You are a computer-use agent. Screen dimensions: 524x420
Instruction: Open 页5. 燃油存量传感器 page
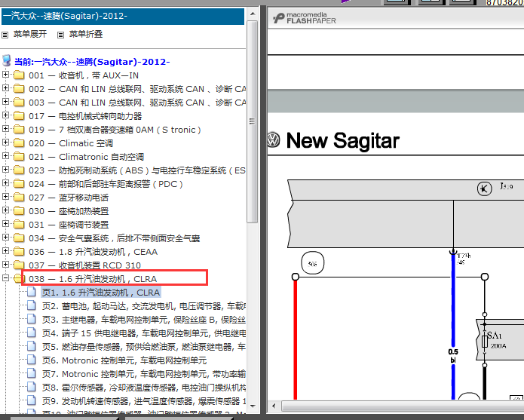[144, 347]
